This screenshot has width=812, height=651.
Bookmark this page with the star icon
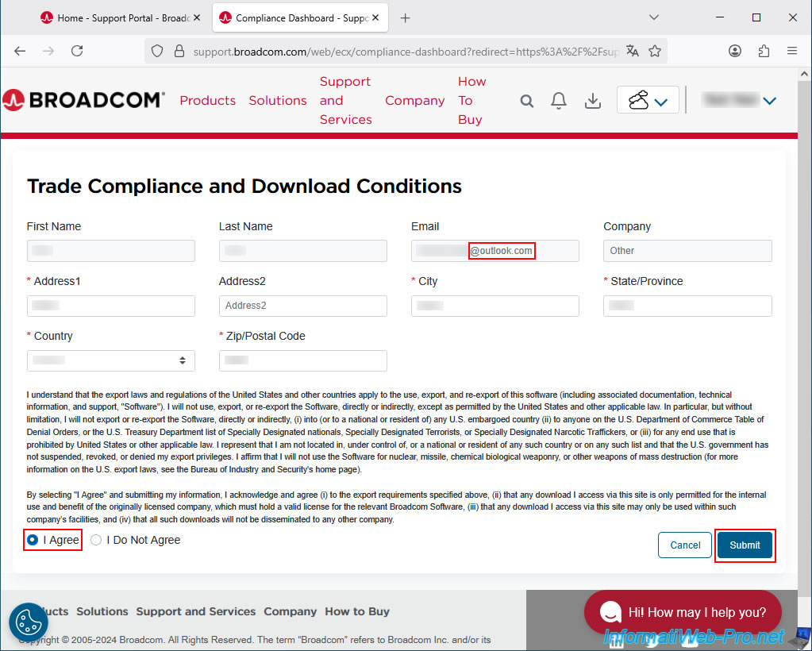click(x=655, y=51)
